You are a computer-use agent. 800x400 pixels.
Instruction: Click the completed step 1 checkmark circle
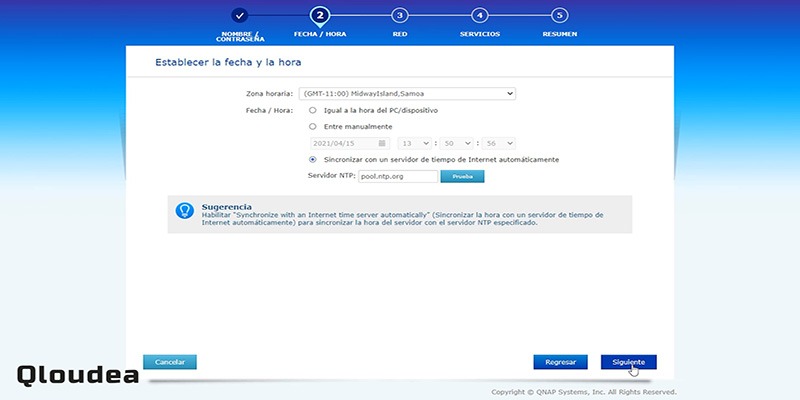[239, 15]
